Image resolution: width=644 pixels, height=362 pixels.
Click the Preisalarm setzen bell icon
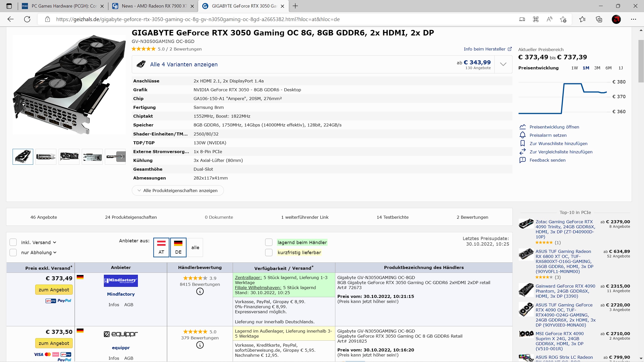point(522,135)
